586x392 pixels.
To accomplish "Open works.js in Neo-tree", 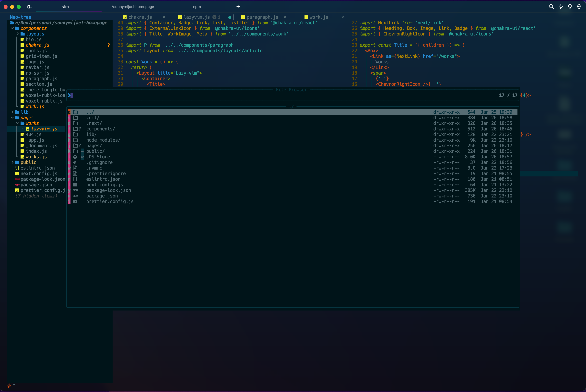I will click(x=36, y=157).
